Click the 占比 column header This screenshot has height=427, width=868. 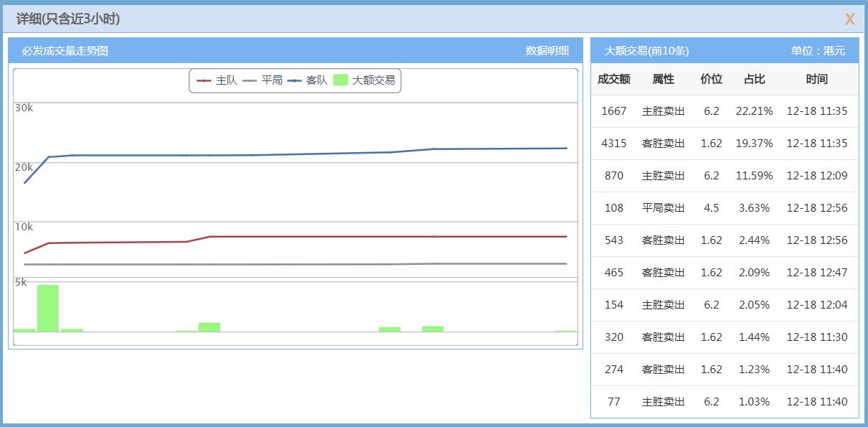tap(754, 79)
